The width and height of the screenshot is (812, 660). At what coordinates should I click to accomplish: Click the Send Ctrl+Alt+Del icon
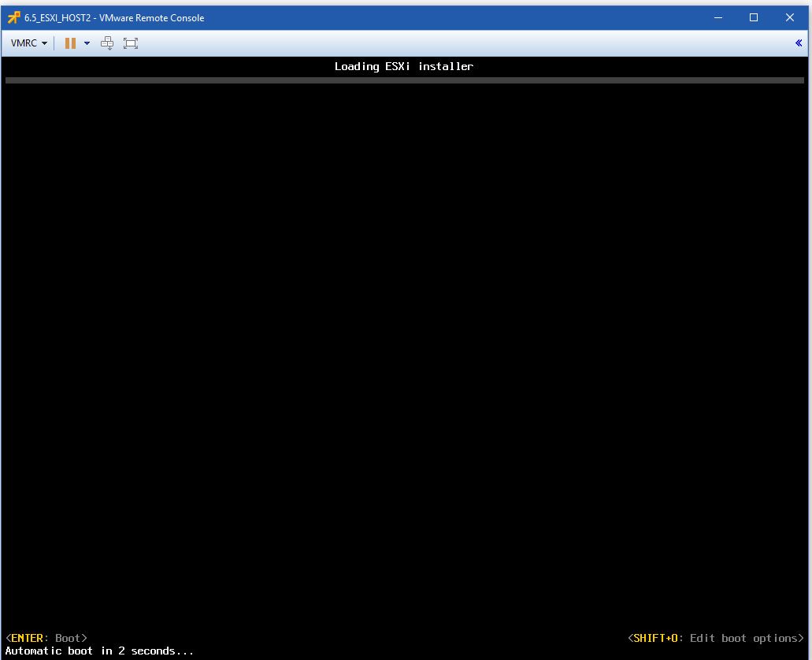tap(107, 43)
